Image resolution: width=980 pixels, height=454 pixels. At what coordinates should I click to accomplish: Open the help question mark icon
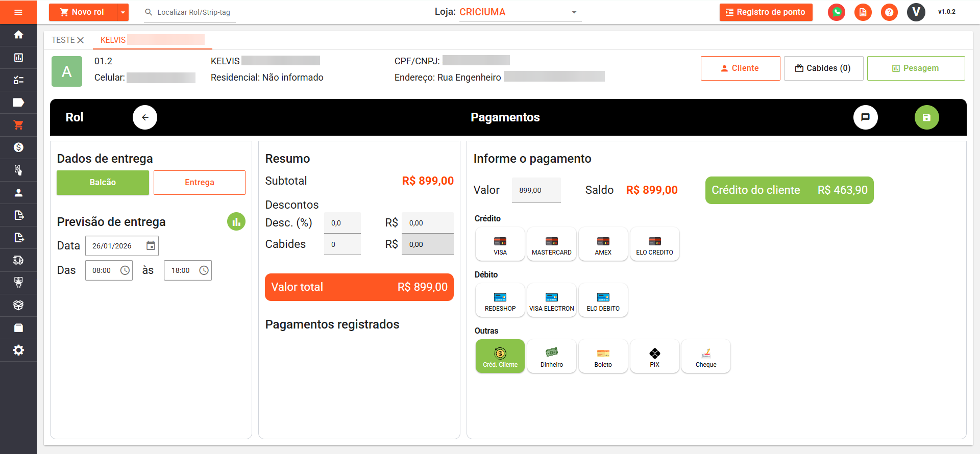point(889,12)
